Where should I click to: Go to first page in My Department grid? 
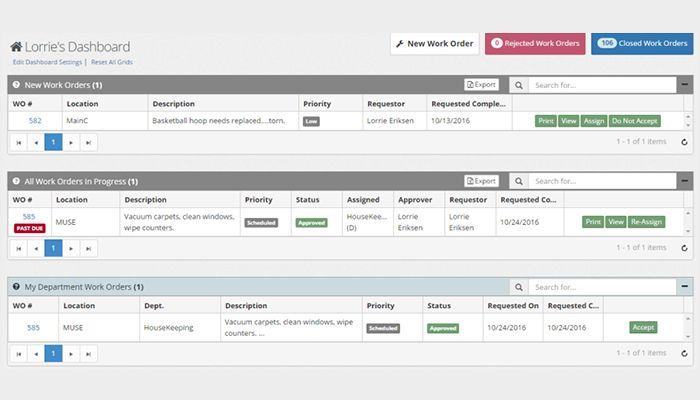pos(19,353)
